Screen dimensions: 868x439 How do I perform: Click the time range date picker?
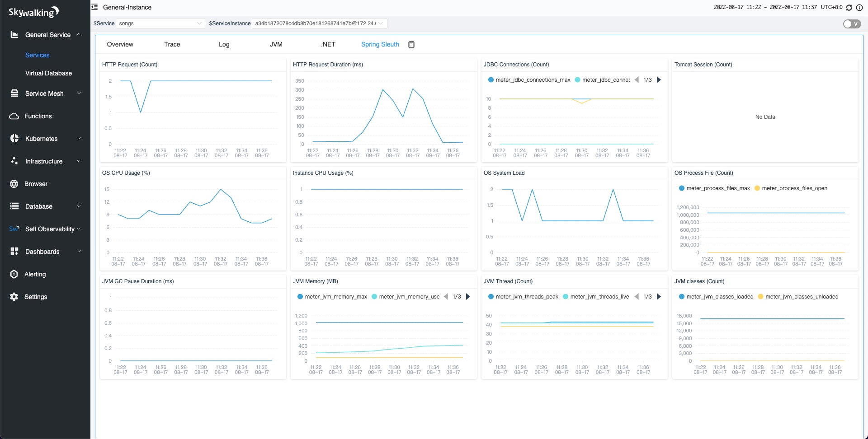click(x=765, y=7)
